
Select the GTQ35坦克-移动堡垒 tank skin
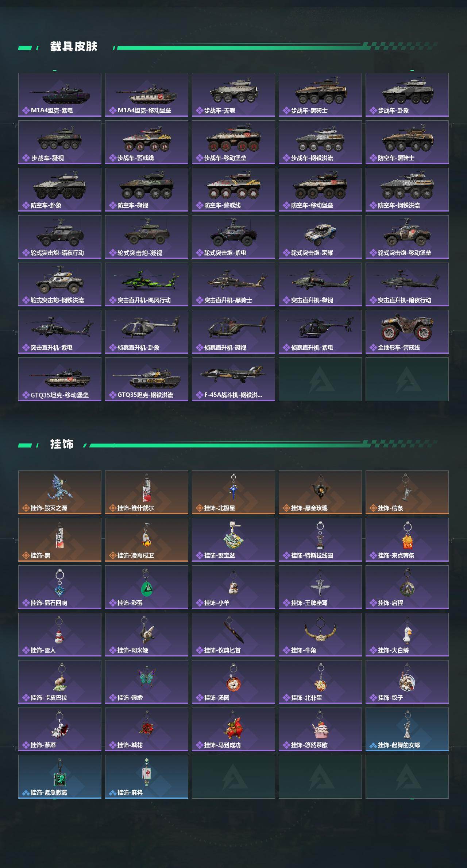click(60, 379)
